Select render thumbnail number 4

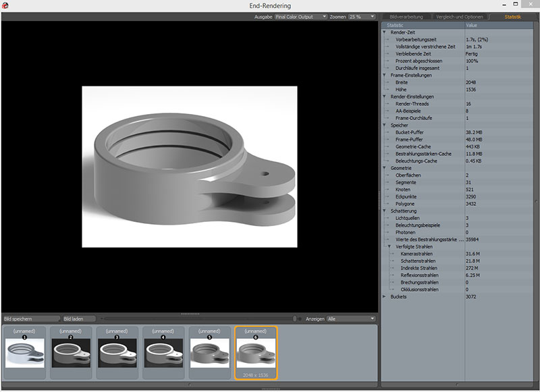click(x=163, y=353)
